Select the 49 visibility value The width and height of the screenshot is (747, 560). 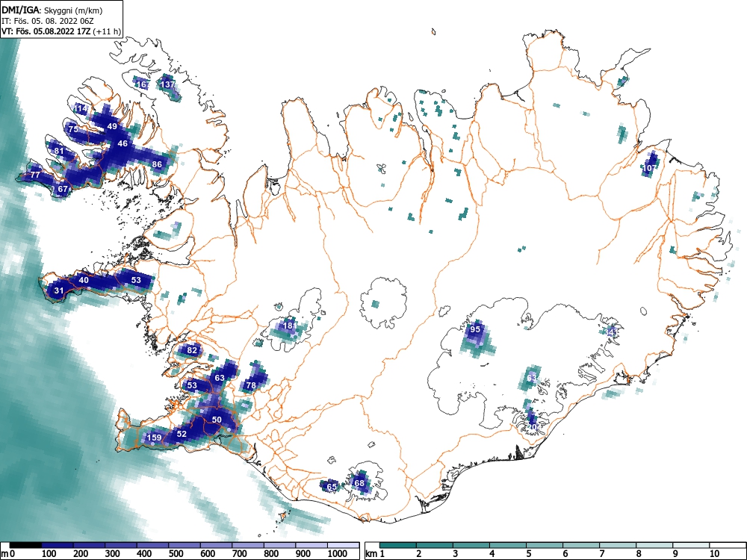click(113, 126)
